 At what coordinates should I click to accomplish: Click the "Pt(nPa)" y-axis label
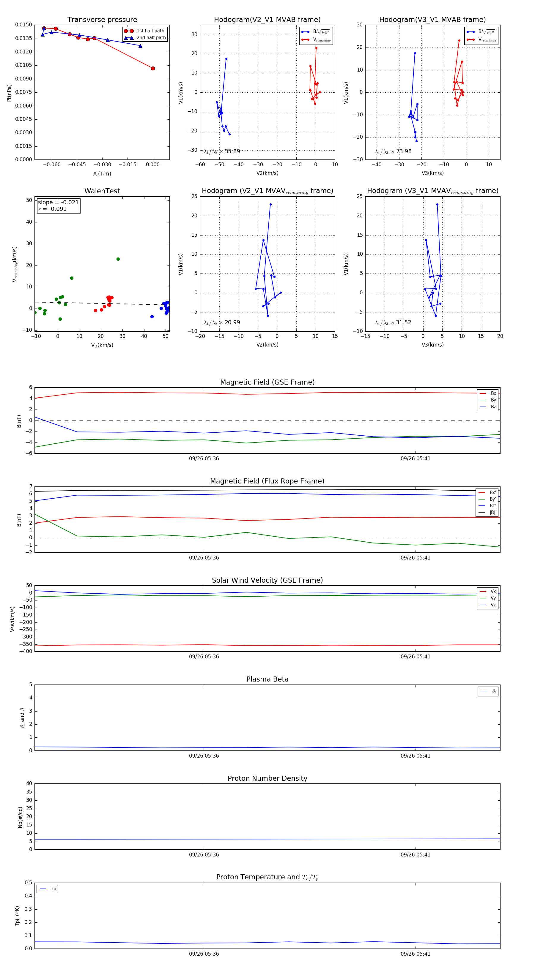point(9,92)
